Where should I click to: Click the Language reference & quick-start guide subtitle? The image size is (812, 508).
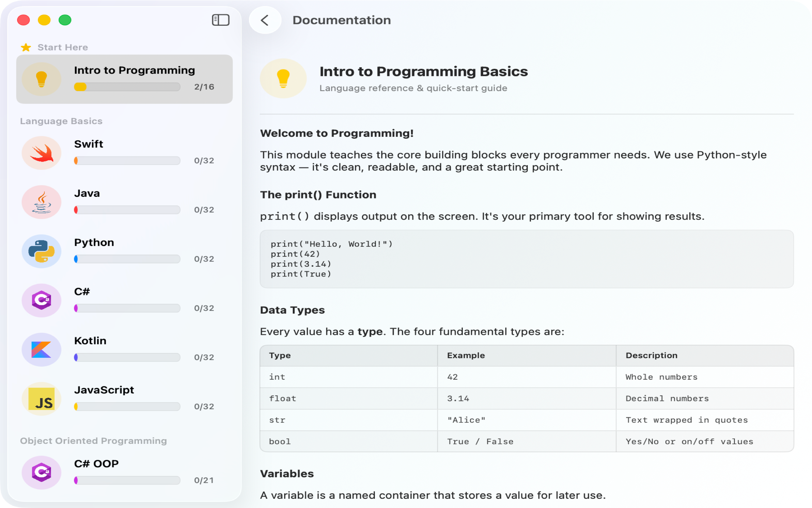pos(413,88)
